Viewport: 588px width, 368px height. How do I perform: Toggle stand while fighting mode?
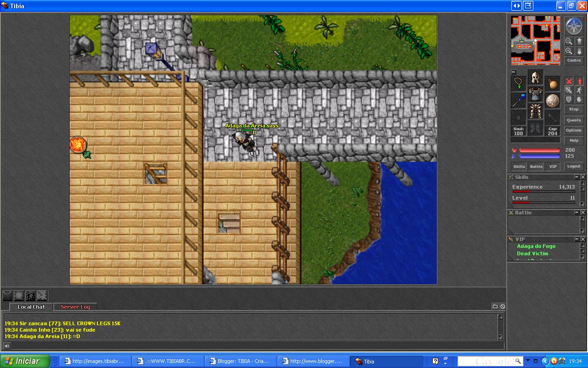point(579,81)
